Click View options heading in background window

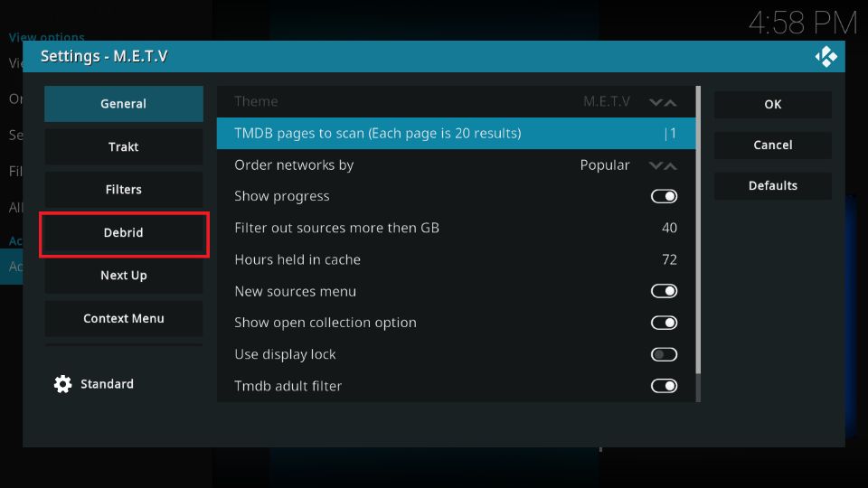(46, 36)
